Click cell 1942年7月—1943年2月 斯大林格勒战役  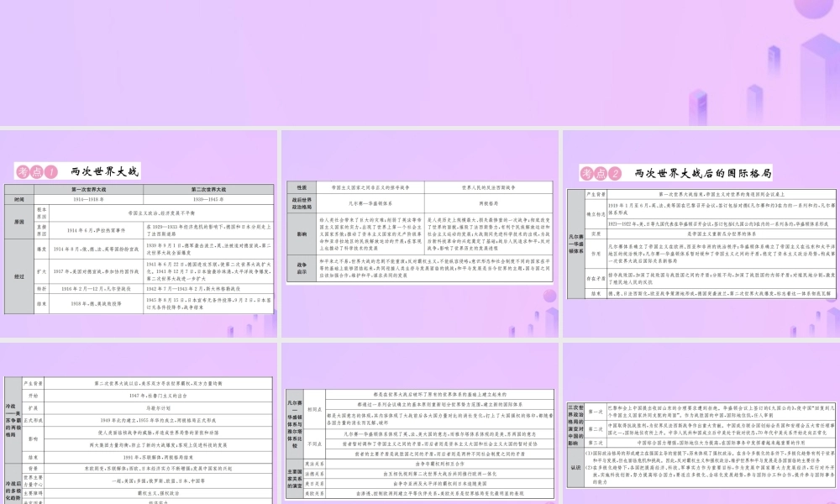pos(208,288)
